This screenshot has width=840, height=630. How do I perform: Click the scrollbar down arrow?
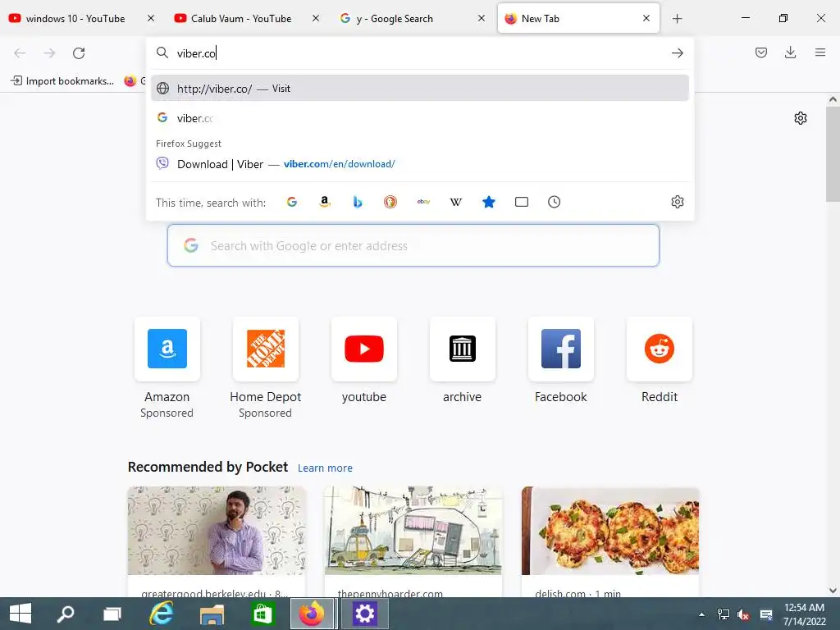[x=833, y=591]
